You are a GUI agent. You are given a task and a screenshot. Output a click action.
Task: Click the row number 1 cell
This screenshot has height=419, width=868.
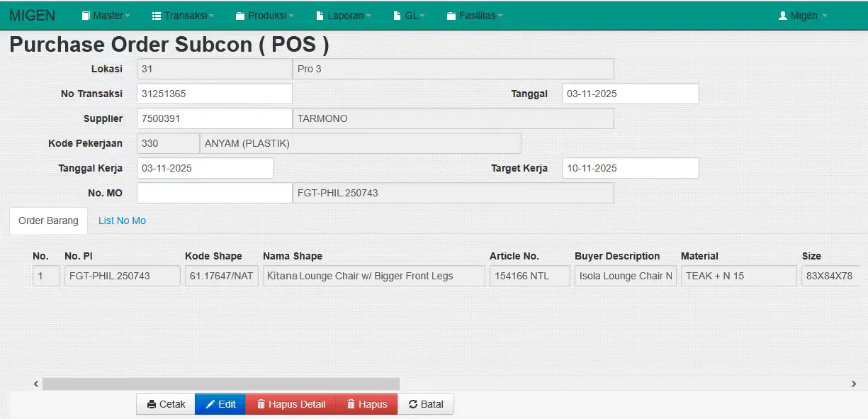pos(46,276)
